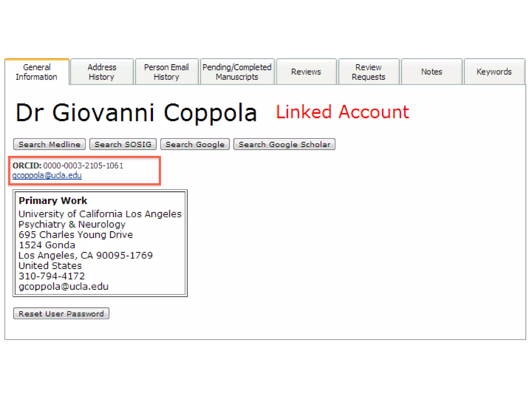Switch to Address History tab
The image size is (532, 399).
102,72
